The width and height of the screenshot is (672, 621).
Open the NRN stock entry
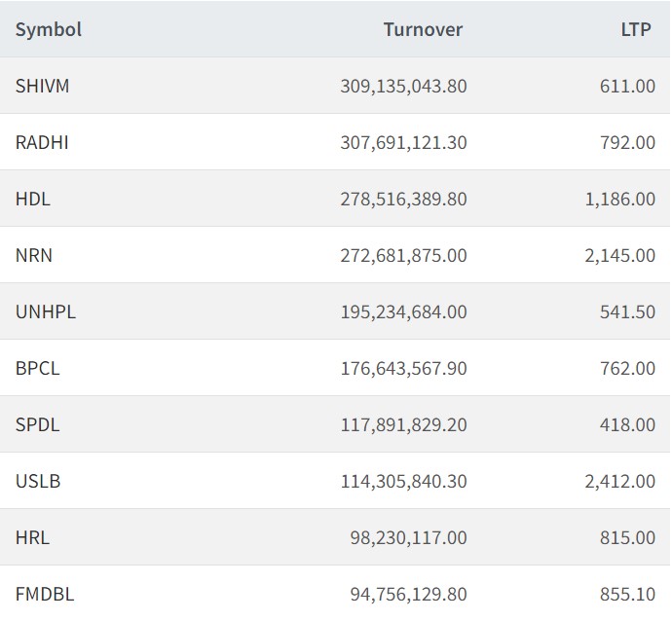34,255
